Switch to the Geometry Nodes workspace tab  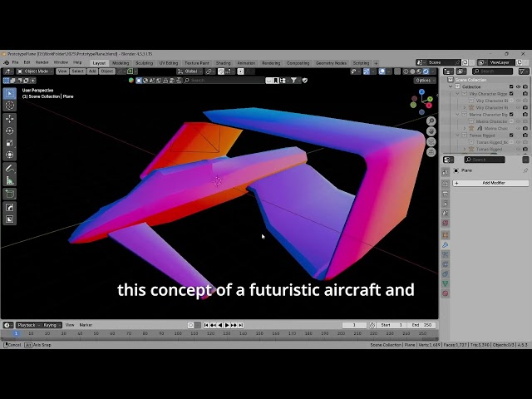pos(331,63)
